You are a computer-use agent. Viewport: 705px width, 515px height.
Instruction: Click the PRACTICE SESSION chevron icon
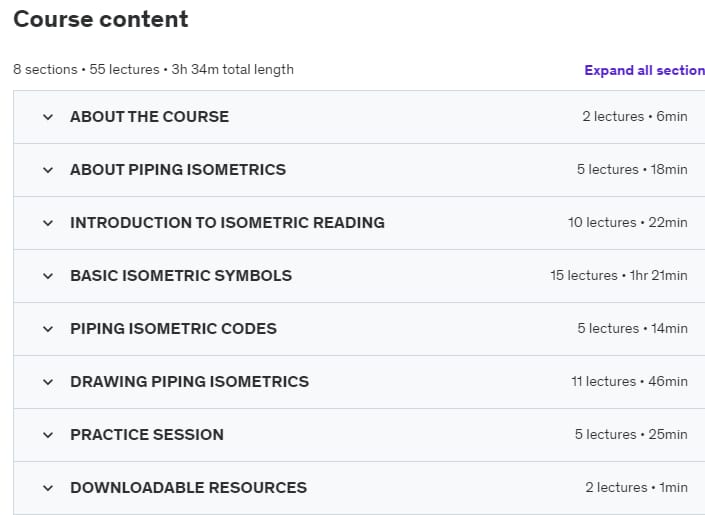click(48, 435)
